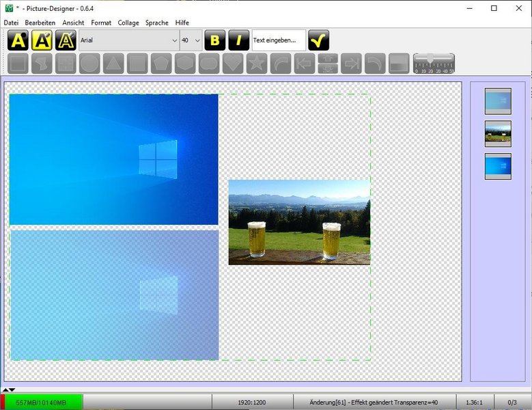Select the rounded ellipse shape tool
Screen dimensions: 532x410
click(209, 64)
